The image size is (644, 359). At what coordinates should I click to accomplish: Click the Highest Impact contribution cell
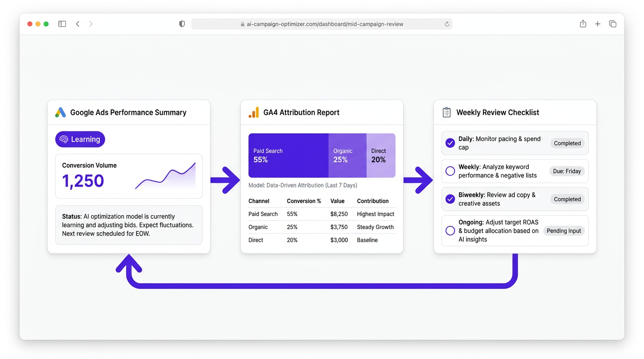(x=375, y=214)
